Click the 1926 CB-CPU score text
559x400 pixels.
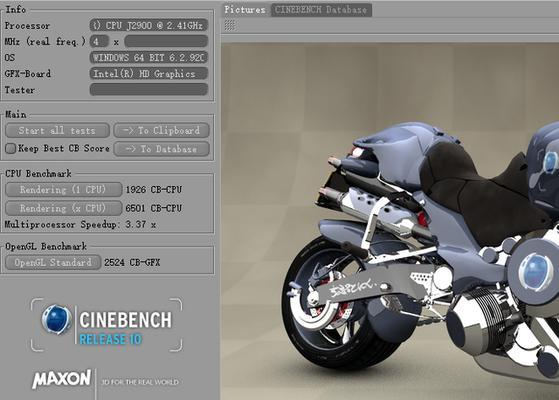click(154, 190)
